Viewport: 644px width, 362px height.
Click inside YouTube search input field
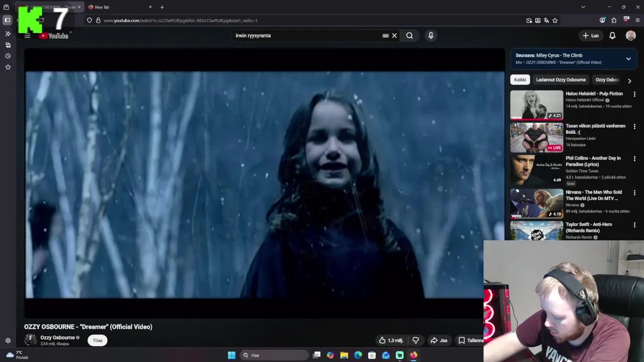click(307, 36)
